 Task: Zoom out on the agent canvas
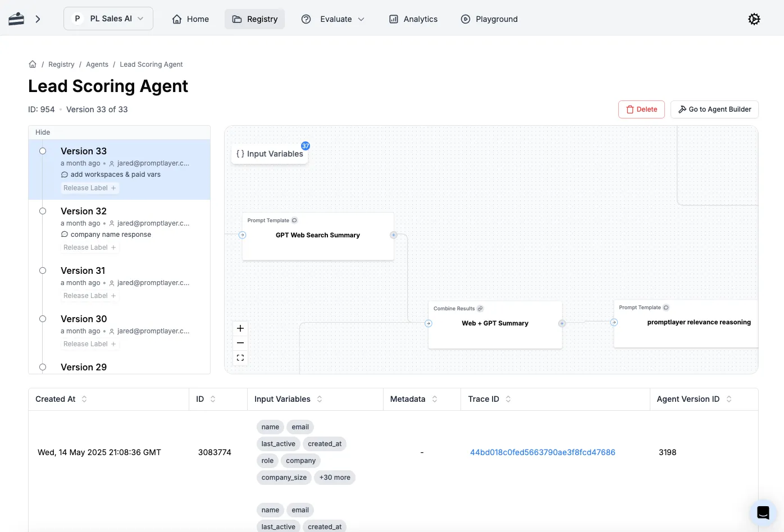(240, 343)
